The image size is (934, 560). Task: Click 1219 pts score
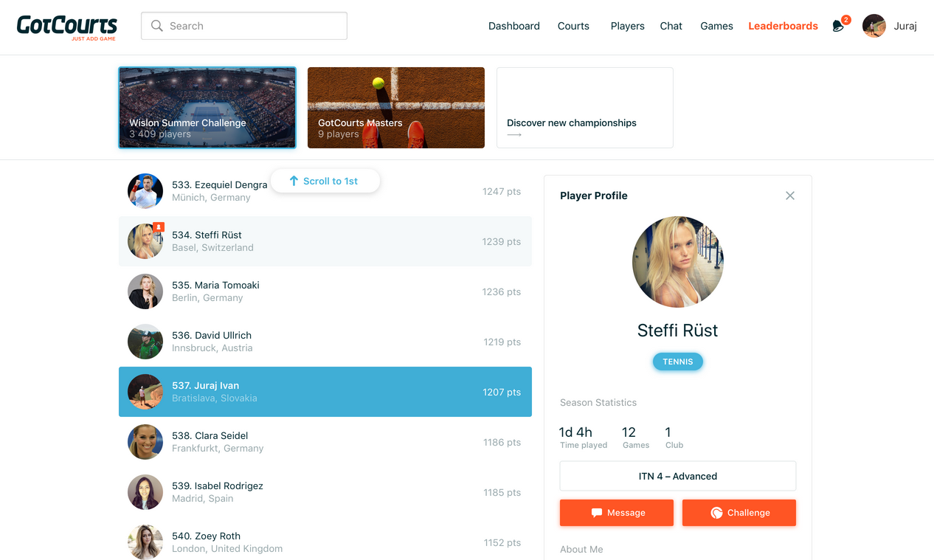coord(502,342)
